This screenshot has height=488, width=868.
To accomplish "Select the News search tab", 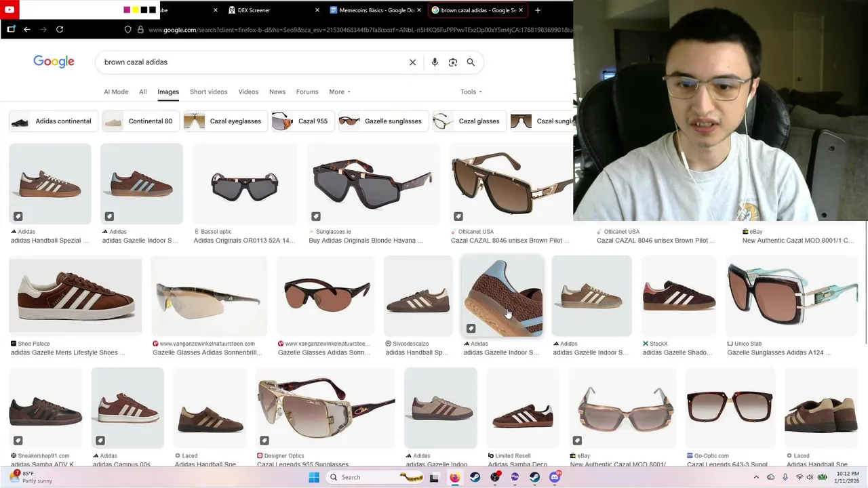I will click(x=277, y=91).
